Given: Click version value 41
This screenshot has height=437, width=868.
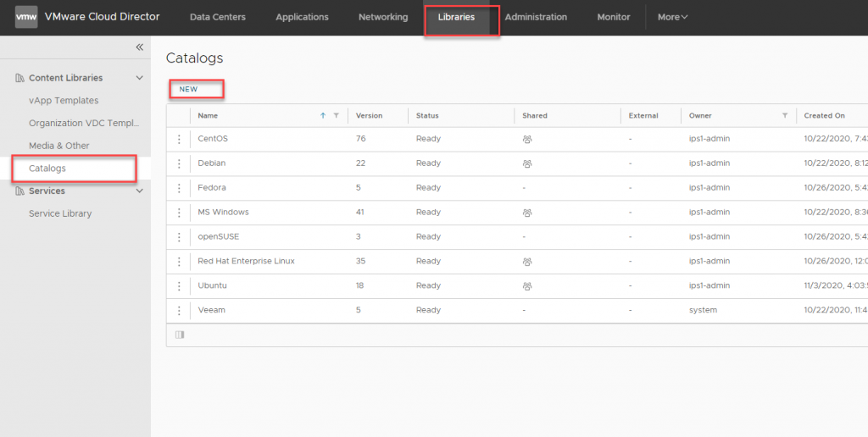Looking at the screenshot, I should pos(360,212).
